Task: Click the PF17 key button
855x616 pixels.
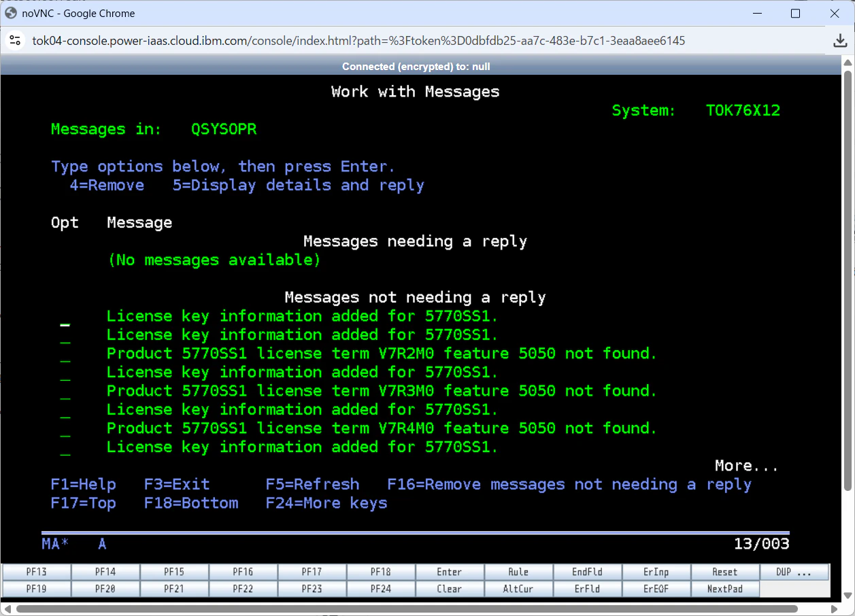Action: pyautogui.click(x=312, y=572)
